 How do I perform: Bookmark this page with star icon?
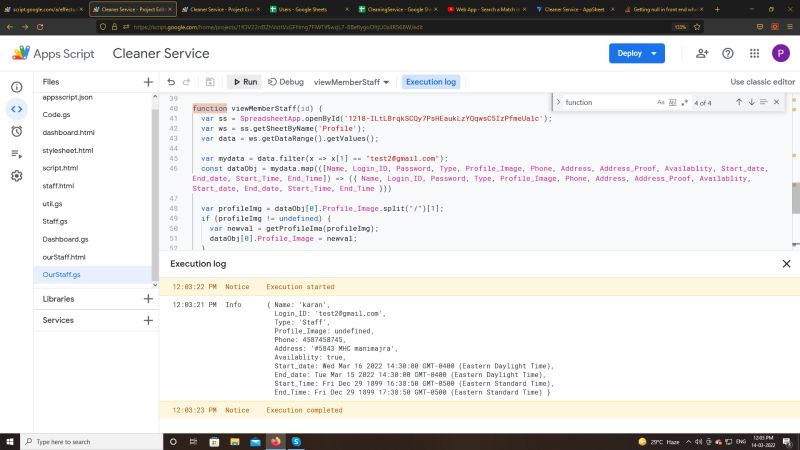pyautogui.click(x=697, y=27)
